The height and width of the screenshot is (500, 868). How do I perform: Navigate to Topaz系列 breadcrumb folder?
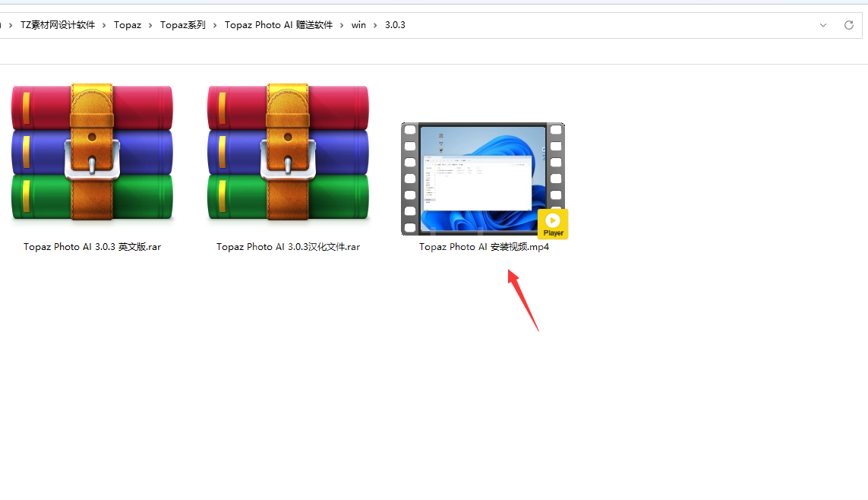[183, 25]
